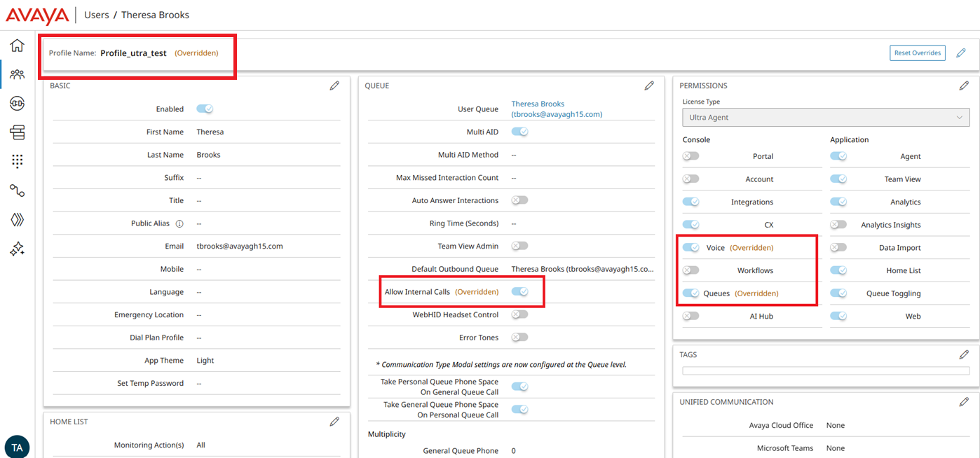Turn on Workflows permission
The height and width of the screenshot is (458, 980).
[691, 270]
